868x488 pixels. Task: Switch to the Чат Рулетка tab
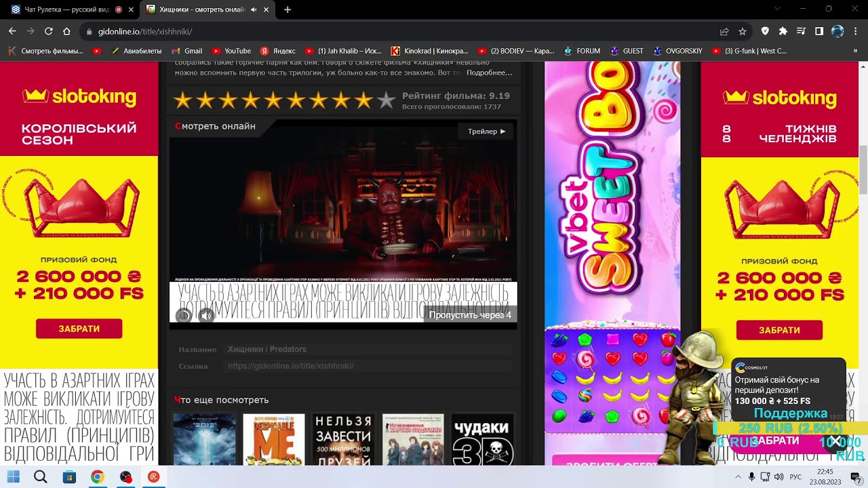click(65, 9)
